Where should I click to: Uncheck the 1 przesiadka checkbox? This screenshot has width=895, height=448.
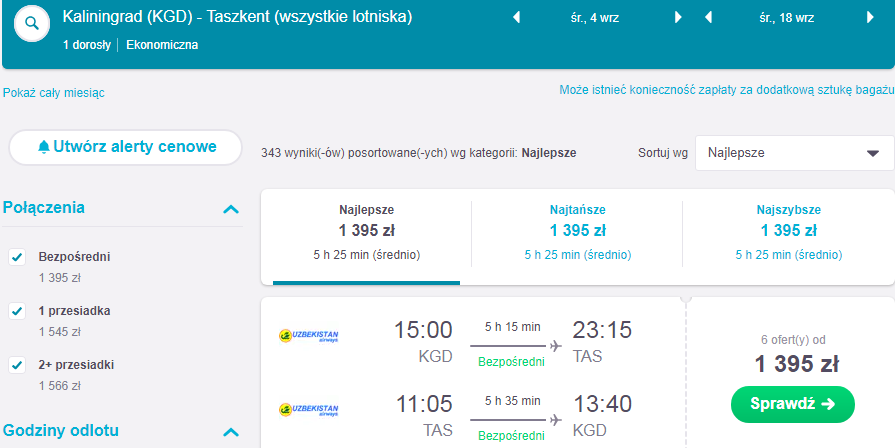(x=17, y=311)
